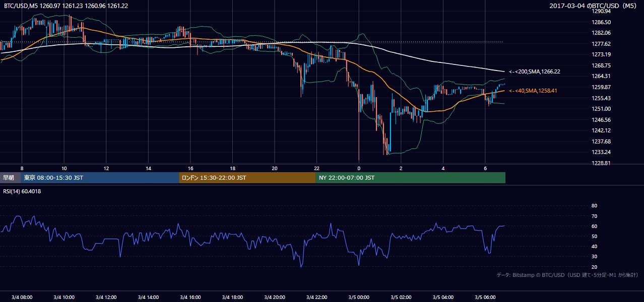Click price axis label 1264.31
The height and width of the screenshot is (302, 644).
(602, 77)
